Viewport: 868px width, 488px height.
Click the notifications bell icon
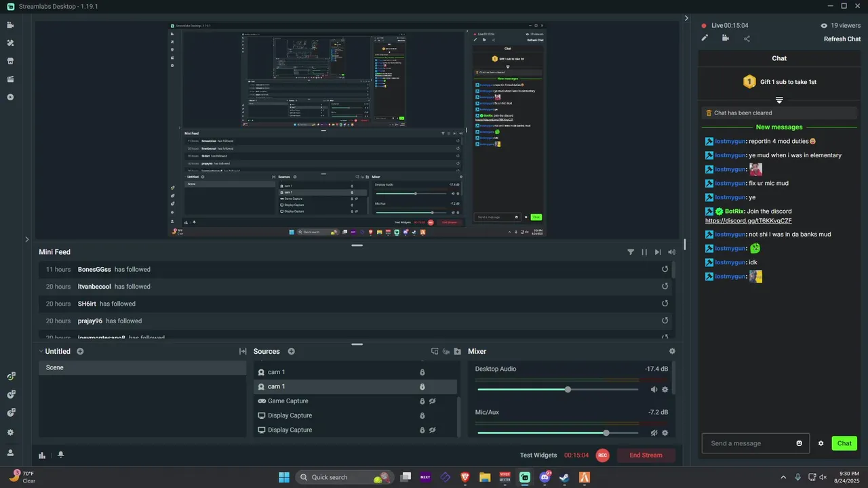(60, 455)
